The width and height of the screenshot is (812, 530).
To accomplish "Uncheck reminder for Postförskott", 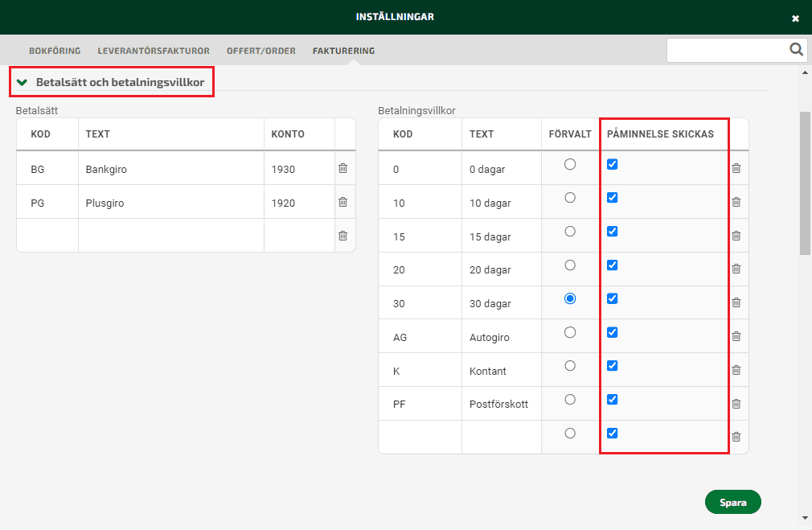I will (x=612, y=400).
